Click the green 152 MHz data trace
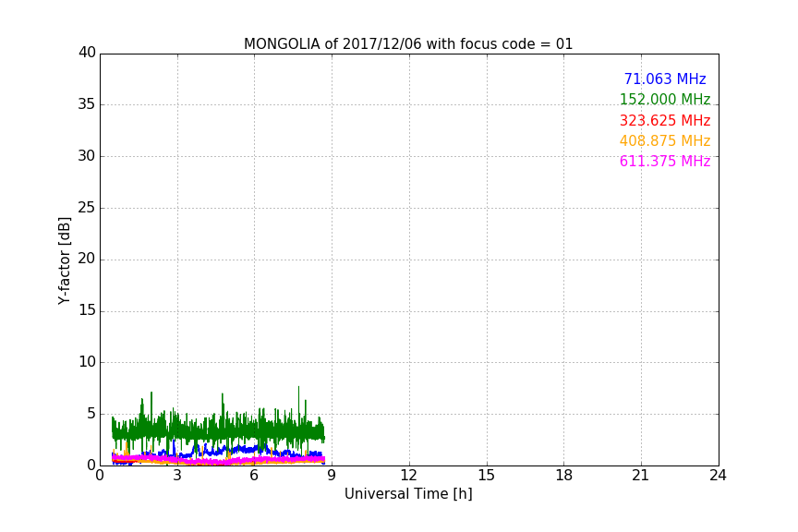The image size is (798, 532). coord(219,430)
